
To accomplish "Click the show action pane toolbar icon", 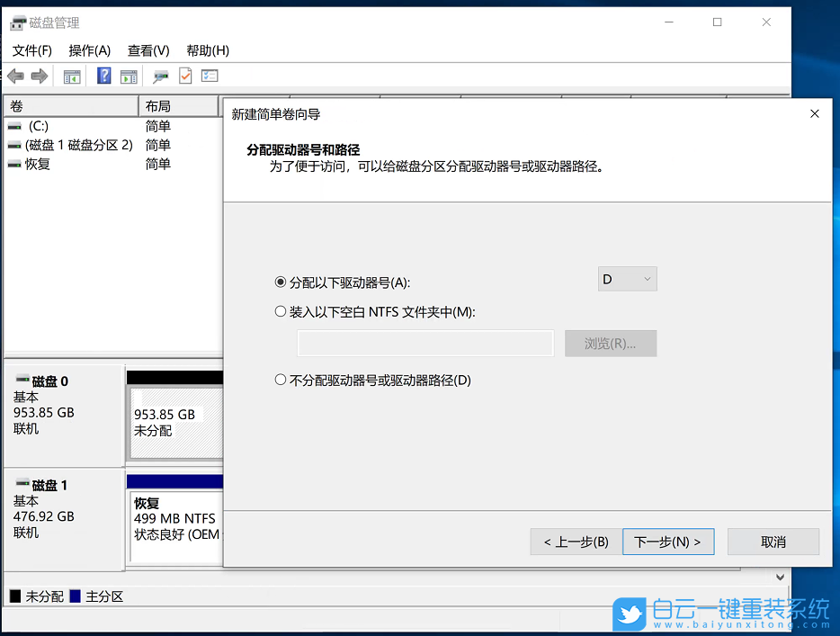I will click(128, 76).
